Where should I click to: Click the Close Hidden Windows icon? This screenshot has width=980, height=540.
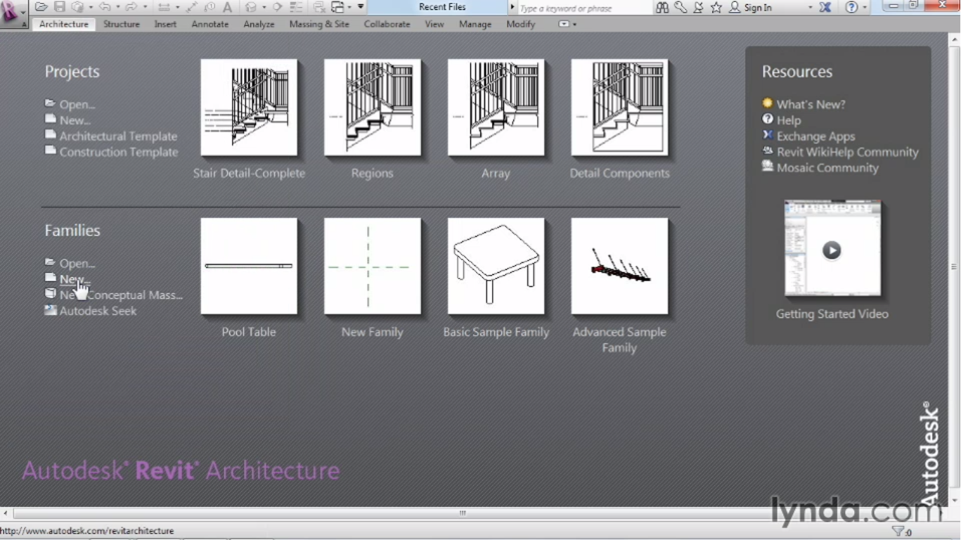click(x=319, y=7)
